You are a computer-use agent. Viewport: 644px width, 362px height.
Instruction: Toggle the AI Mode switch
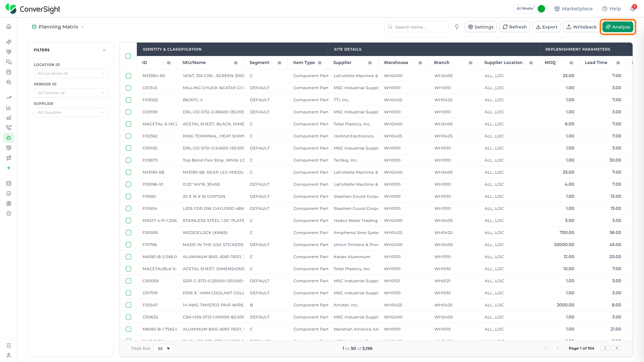tap(541, 9)
